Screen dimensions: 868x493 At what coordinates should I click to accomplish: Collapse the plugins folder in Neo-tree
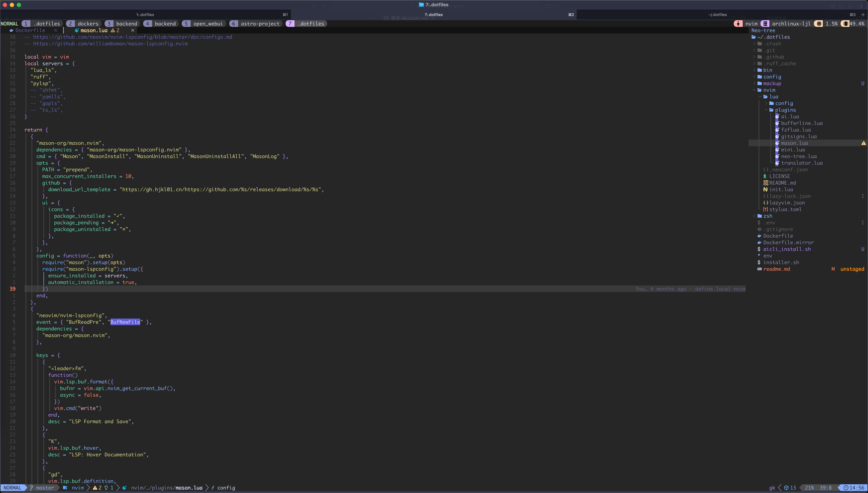click(x=766, y=110)
